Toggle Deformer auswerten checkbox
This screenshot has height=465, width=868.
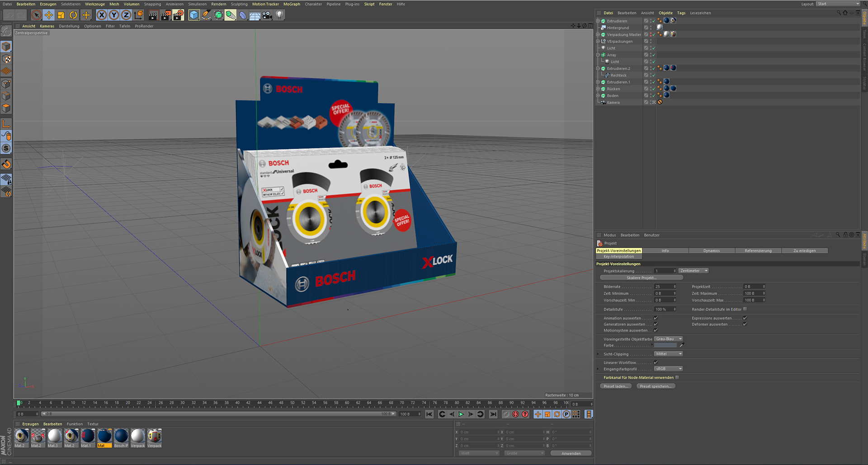[x=745, y=324]
